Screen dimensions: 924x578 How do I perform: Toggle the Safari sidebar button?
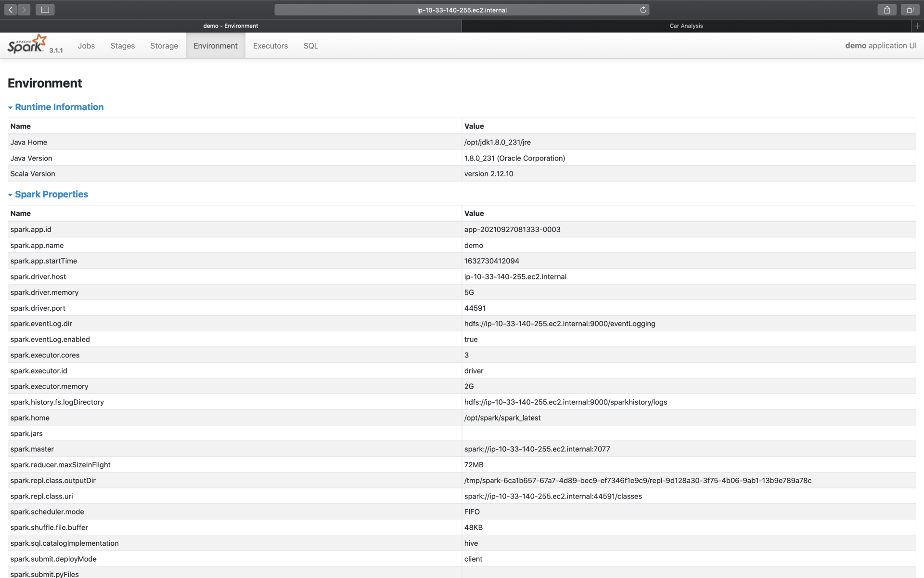(x=45, y=10)
